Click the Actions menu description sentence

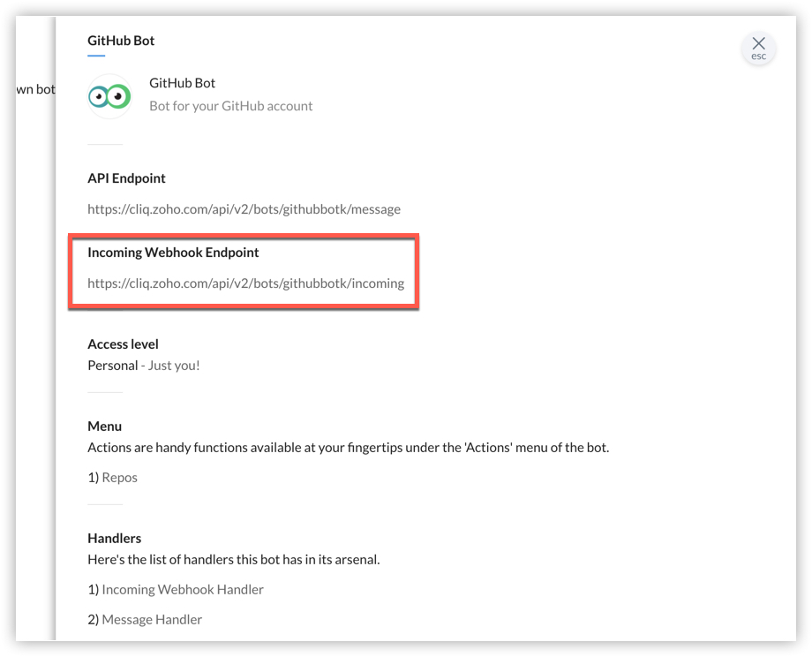click(x=348, y=447)
